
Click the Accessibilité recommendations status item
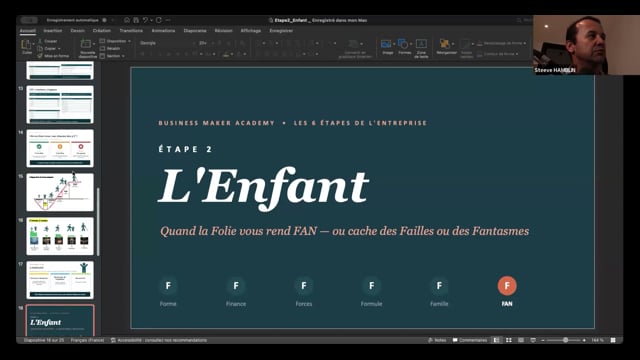(159, 340)
